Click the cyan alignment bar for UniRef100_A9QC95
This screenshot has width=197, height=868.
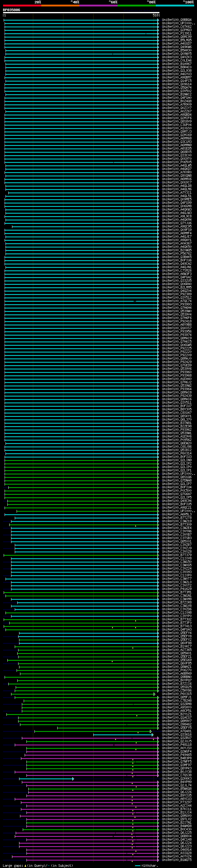(x=86, y=226)
